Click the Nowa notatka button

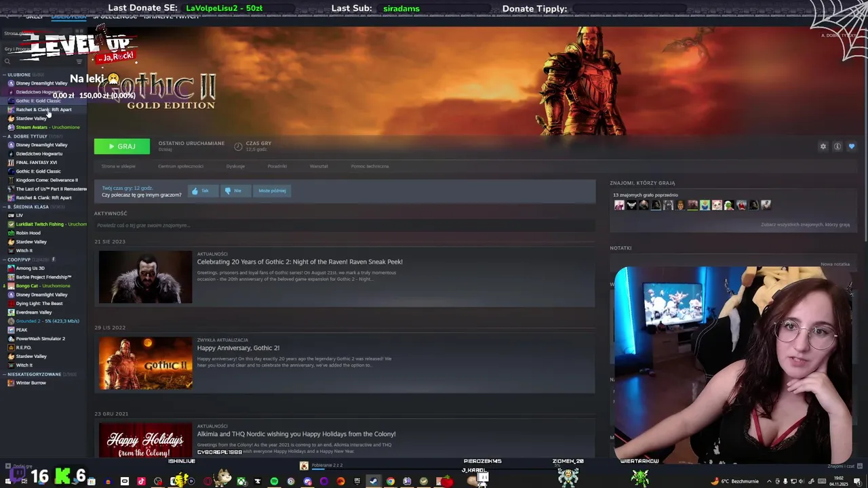(835, 264)
